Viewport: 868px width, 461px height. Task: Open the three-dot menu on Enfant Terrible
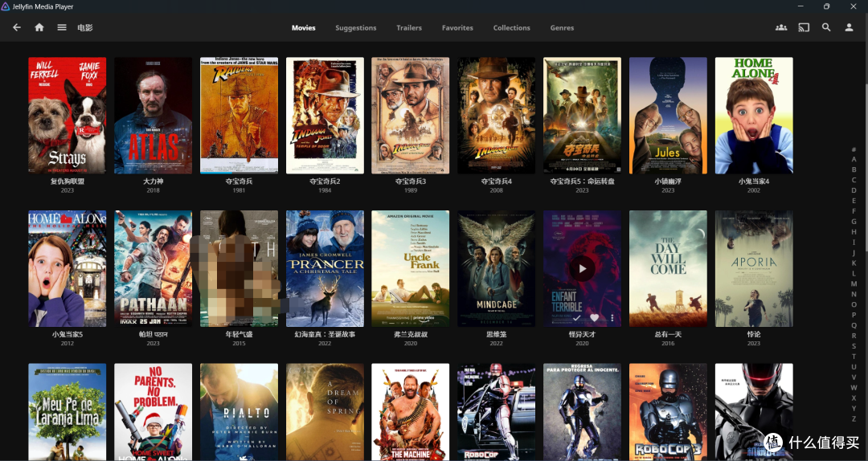pos(612,318)
